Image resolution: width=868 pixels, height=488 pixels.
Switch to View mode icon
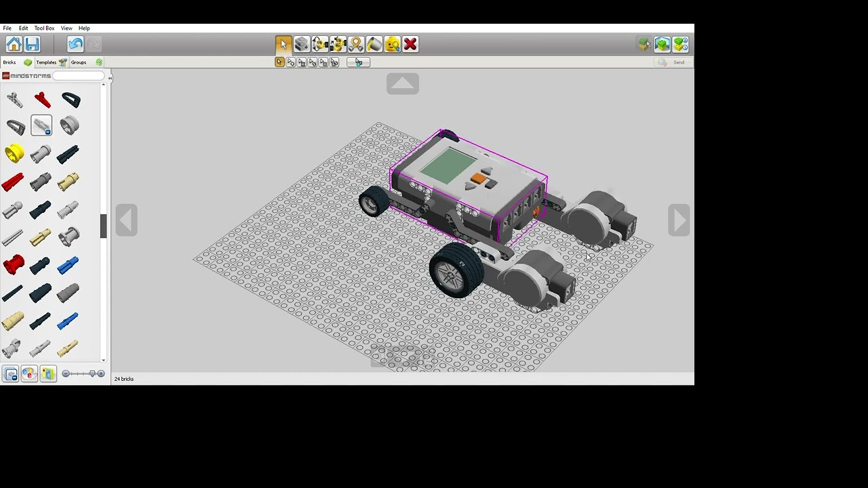tap(663, 45)
